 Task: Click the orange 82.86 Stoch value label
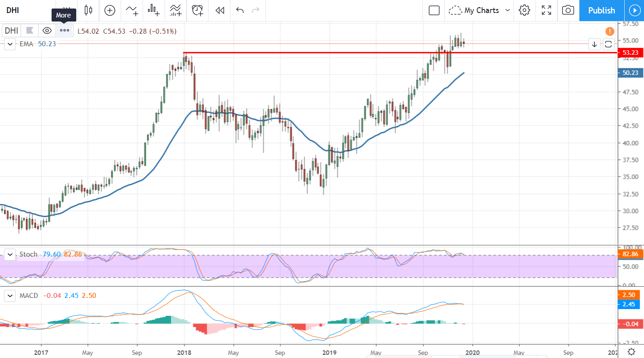point(630,254)
